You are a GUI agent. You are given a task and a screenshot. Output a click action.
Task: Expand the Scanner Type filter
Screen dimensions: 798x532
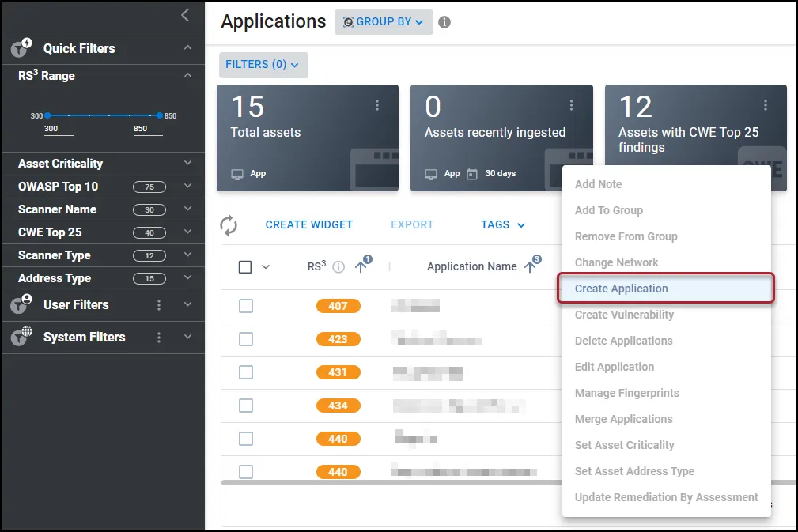pos(187,255)
